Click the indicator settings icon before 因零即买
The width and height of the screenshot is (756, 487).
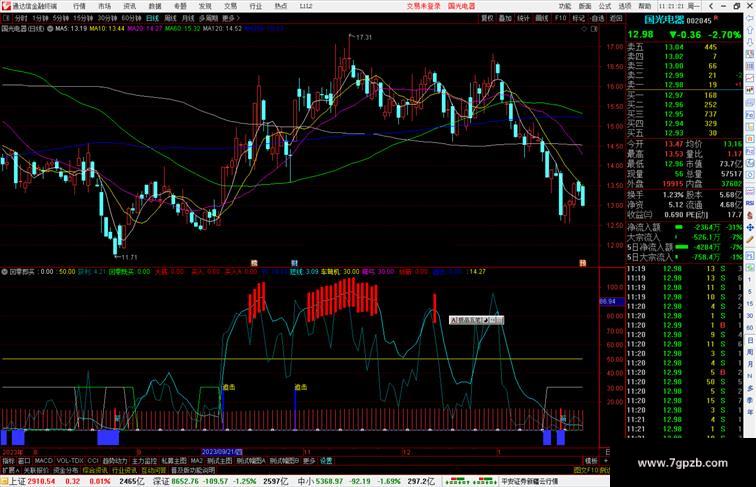coord(4,272)
